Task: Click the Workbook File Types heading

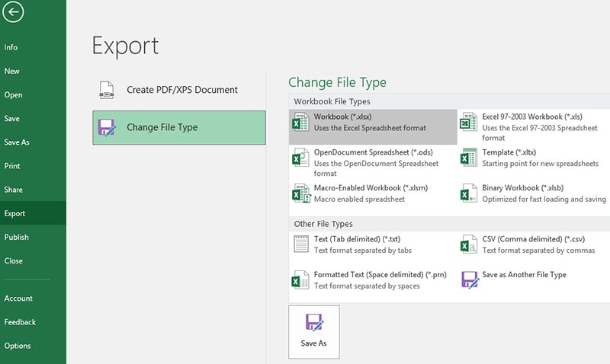Action: [x=332, y=102]
